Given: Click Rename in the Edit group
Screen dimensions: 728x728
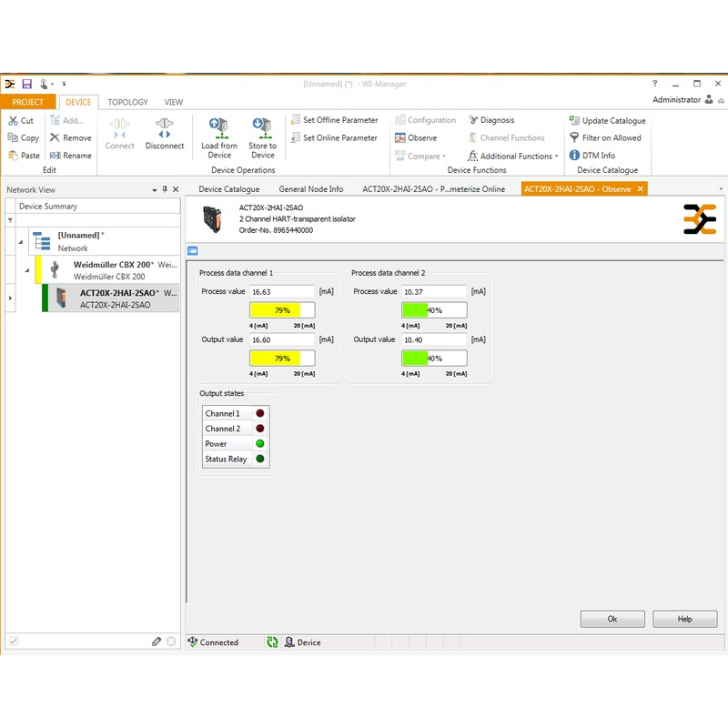Looking at the screenshot, I should point(71,156).
